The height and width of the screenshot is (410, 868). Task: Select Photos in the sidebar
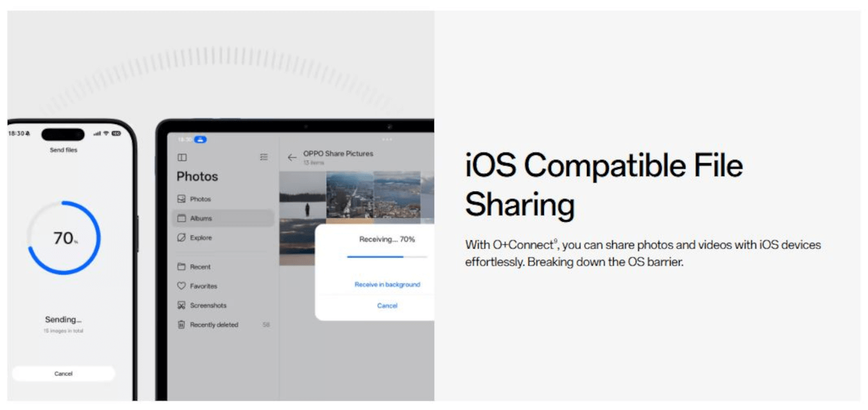click(x=200, y=199)
